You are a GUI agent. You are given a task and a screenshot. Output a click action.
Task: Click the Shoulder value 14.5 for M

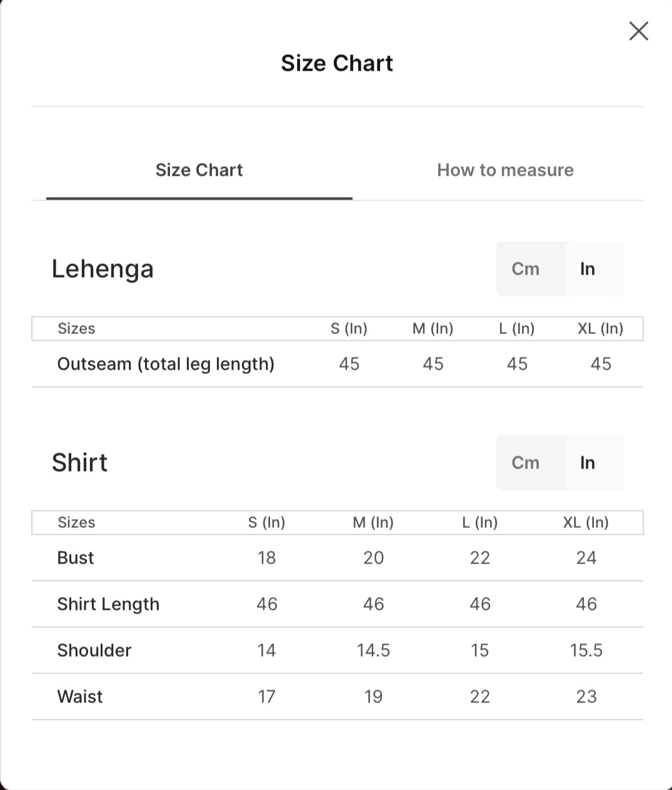(373, 651)
